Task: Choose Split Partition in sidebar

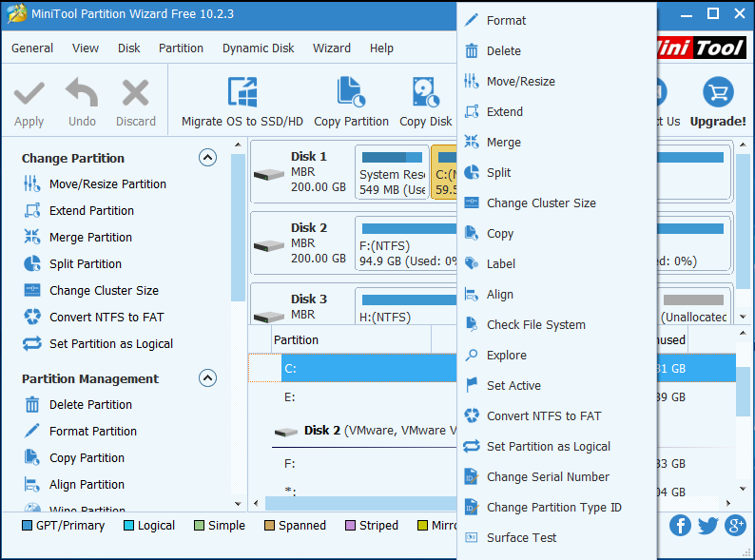Action: click(72, 264)
